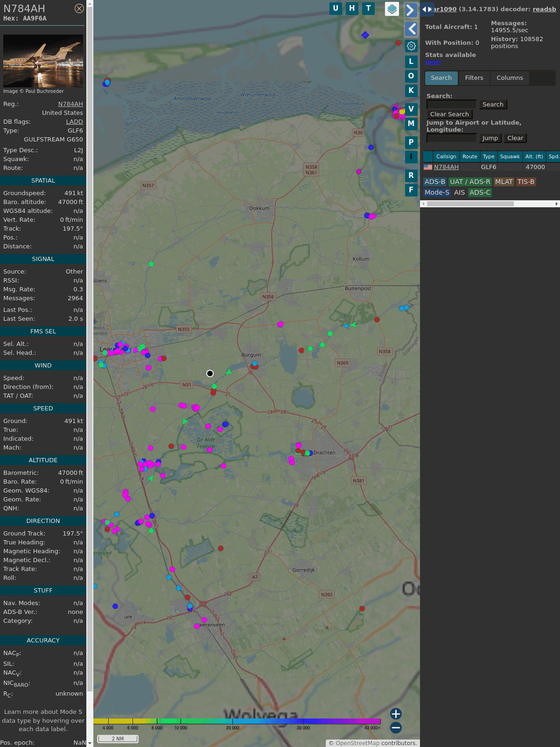Click the sidebar width toggle arrows
The height and width of the screenshot is (747, 560).
coord(427,9)
